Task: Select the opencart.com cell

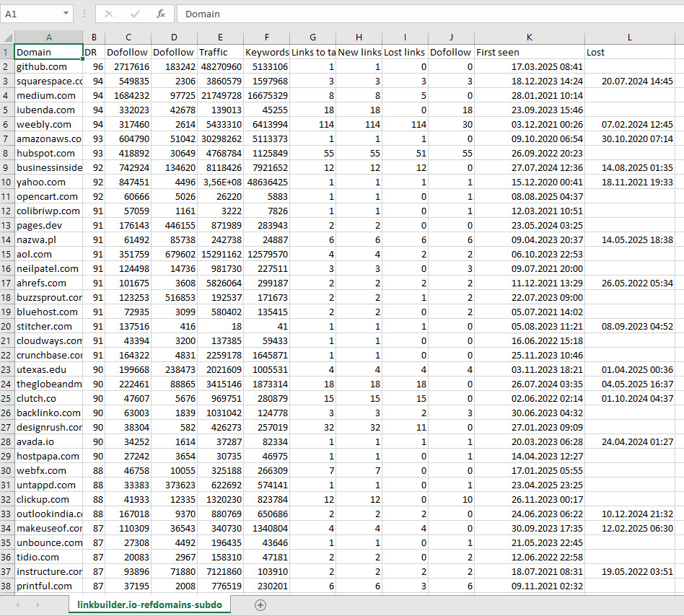Action: tap(49, 196)
